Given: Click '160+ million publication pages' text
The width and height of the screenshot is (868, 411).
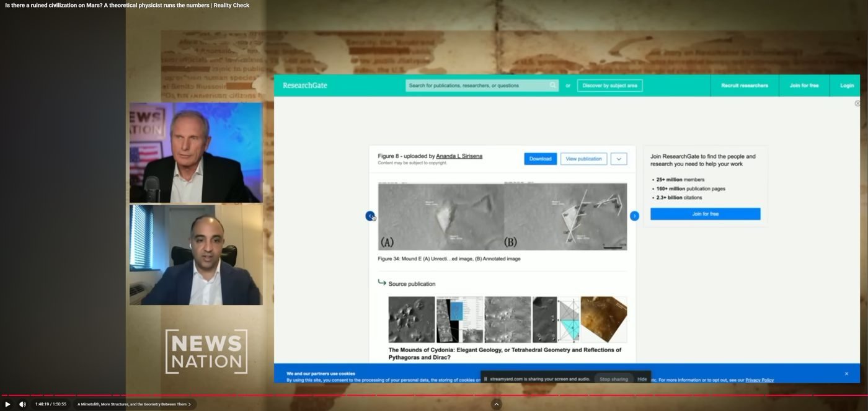Looking at the screenshot, I should click(x=691, y=188).
